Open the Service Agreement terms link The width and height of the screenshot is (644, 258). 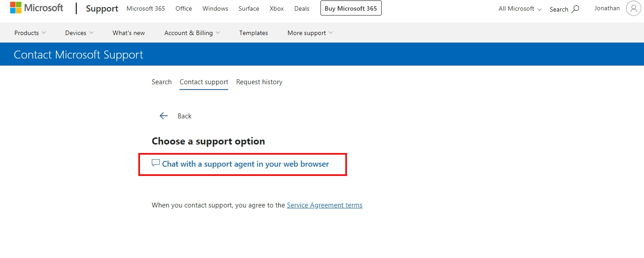pos(324,205)
